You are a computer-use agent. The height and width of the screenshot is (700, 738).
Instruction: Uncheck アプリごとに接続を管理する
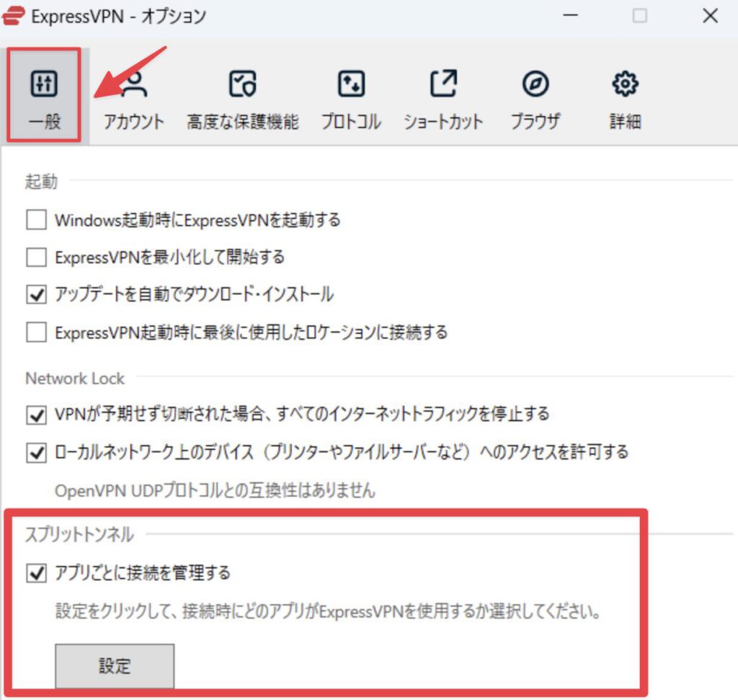click(35, 572)
